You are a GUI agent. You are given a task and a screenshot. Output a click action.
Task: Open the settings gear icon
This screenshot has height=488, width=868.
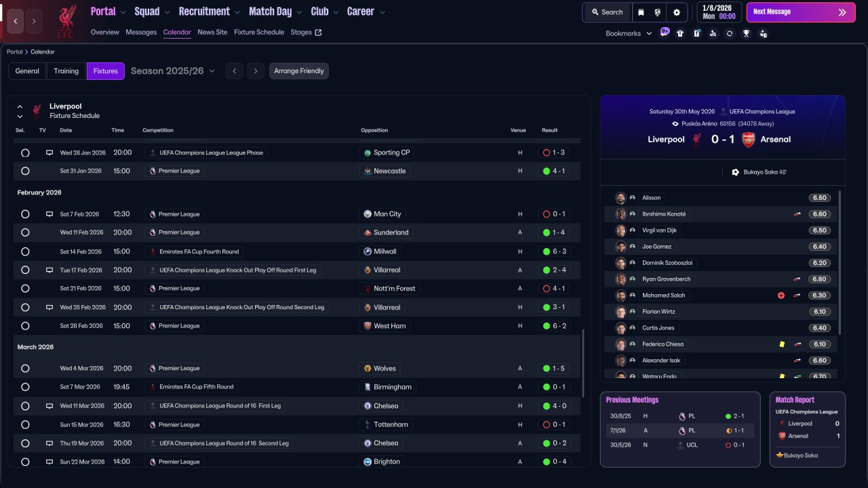677,12
